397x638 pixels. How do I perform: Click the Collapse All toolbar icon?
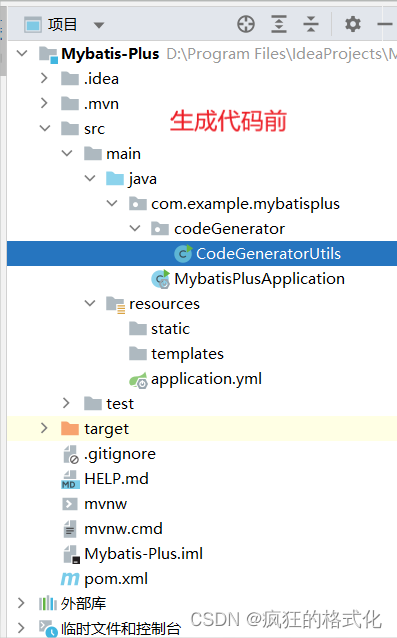[x=311, y=24]
